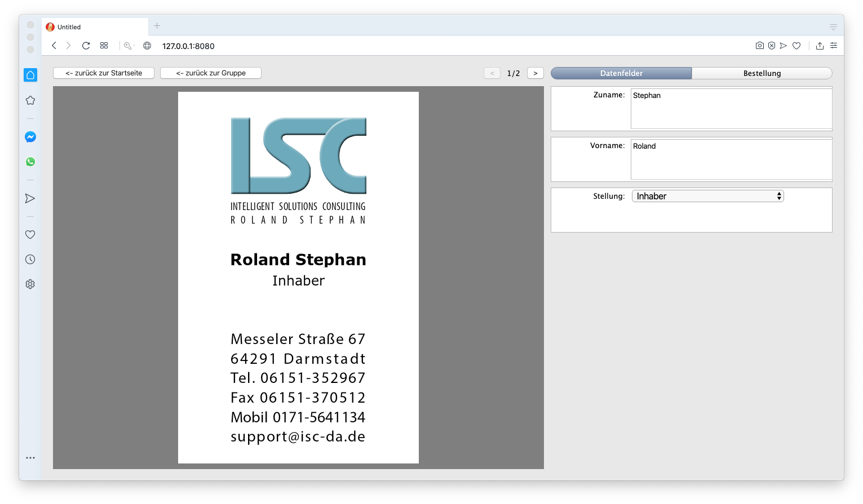
Task: Expand sidebar three-dots menu
Action: pos(30,458)
